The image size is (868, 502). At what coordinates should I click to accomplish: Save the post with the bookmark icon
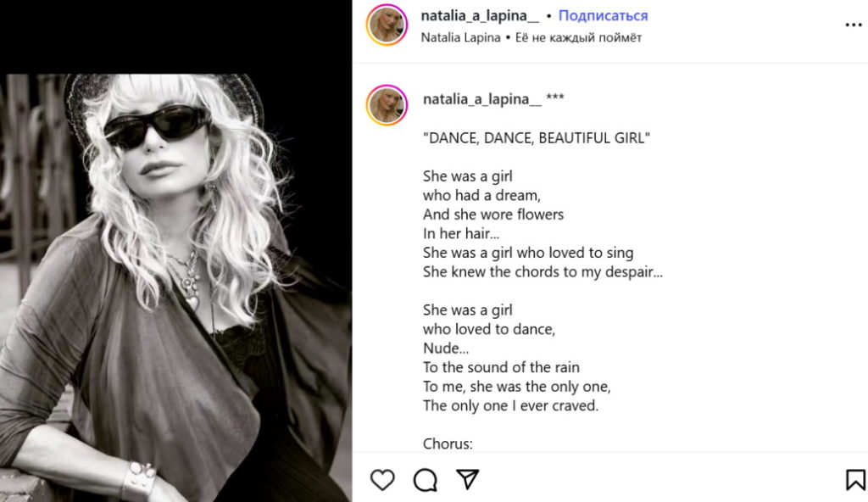[855, 480]
